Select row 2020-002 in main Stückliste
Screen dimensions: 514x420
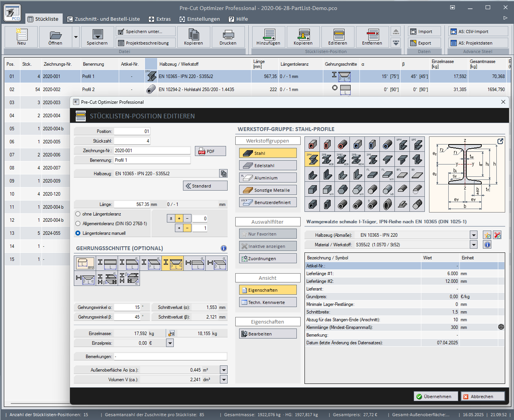257,90
